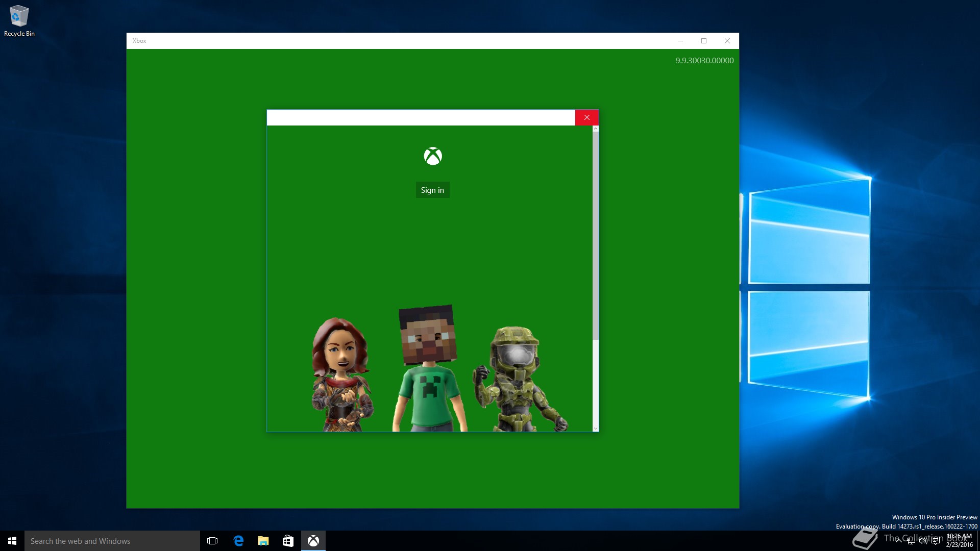The image size is (980, 551).
Task: Open Task View from the taskbar
Action: click(x=212, y=541)
